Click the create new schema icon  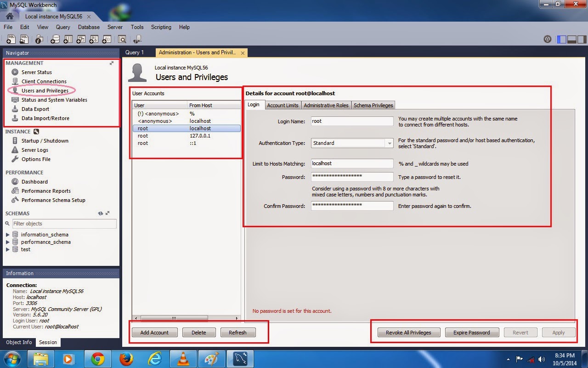(x=55, y=40)
